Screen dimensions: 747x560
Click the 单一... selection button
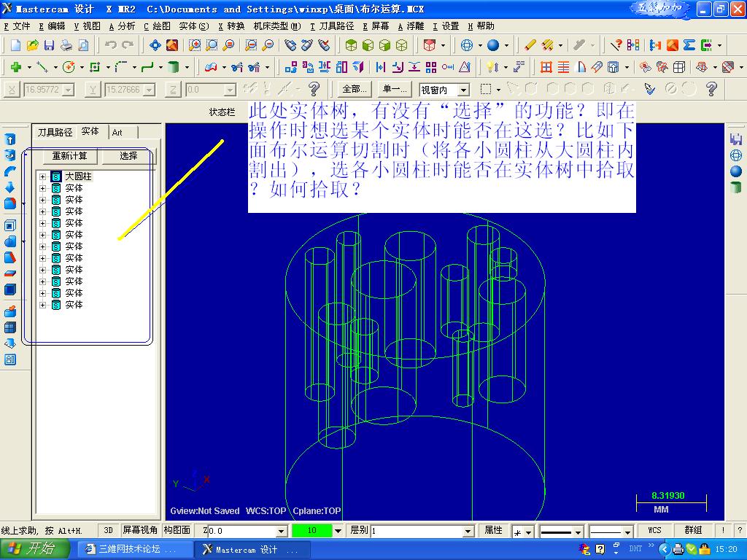(x=395, y=89)
